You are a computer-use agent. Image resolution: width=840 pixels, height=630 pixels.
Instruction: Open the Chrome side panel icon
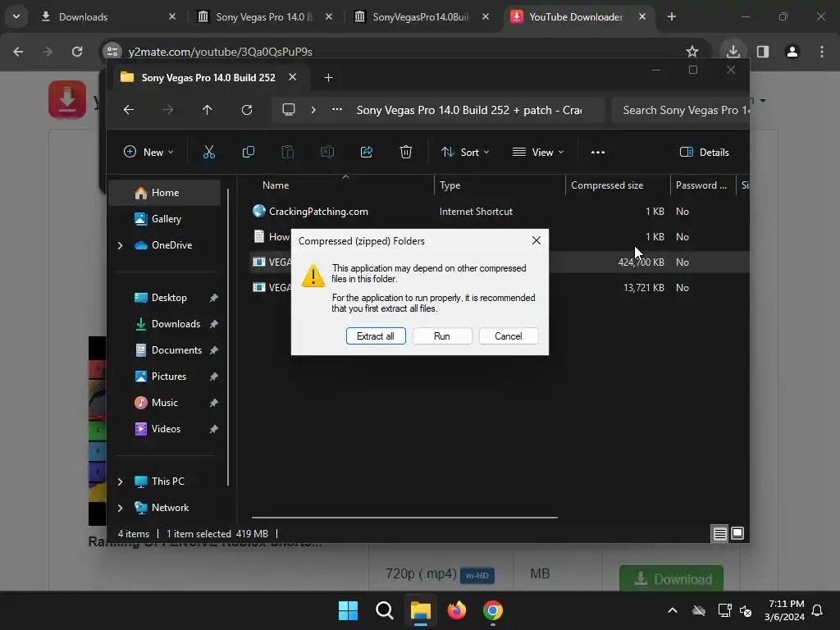(x=763, y=52)
